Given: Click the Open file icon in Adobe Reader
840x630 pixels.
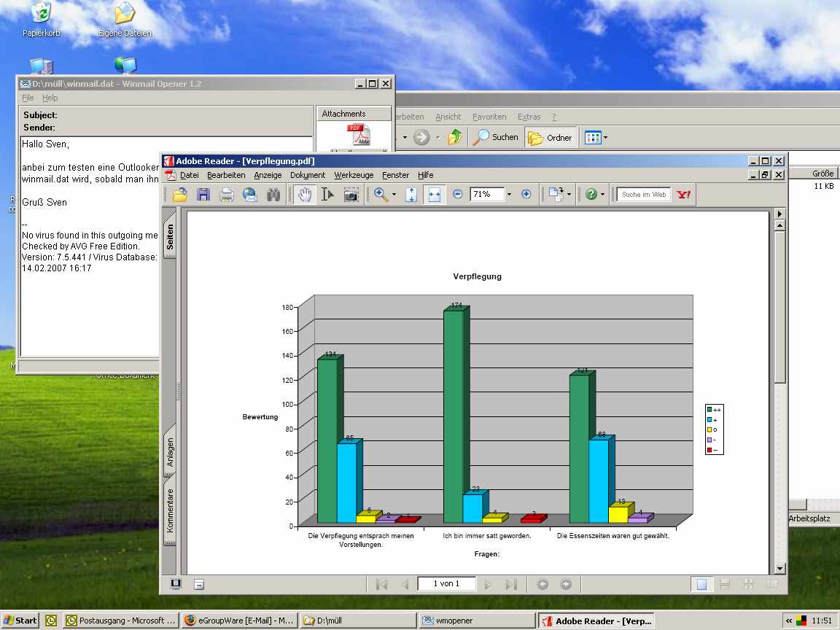Looking at the screenshot, I should click(180, 195).
